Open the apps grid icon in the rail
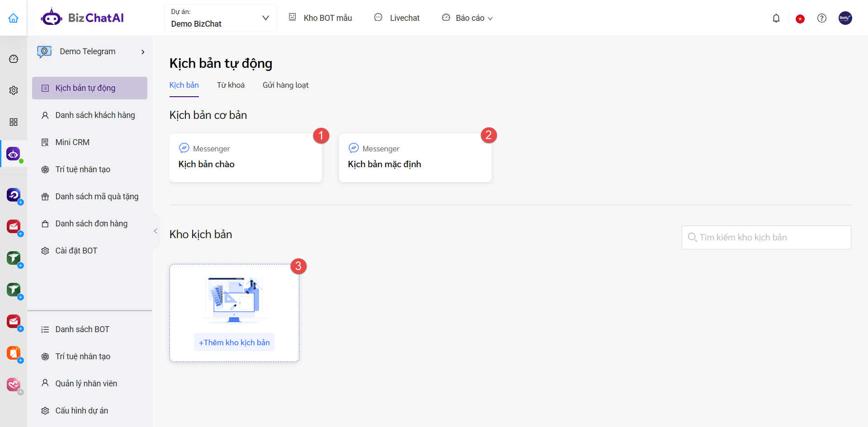Viewport: 868px width, 427px height. [14, 122]
